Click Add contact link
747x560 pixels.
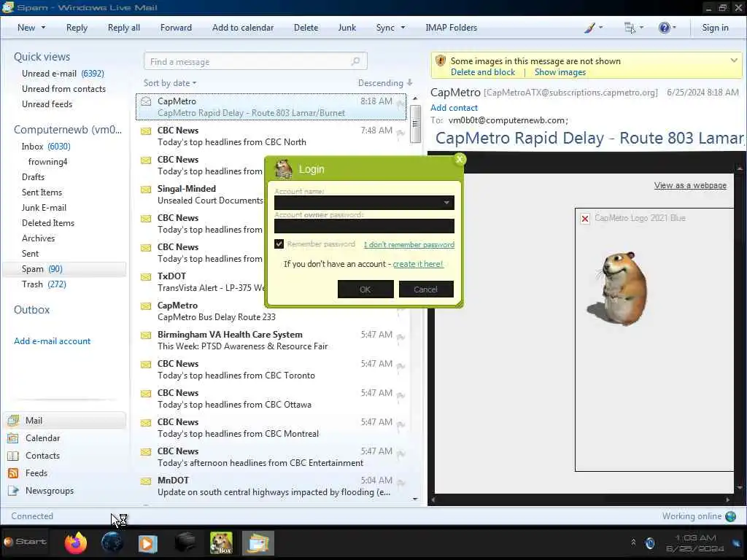(454, 108)
